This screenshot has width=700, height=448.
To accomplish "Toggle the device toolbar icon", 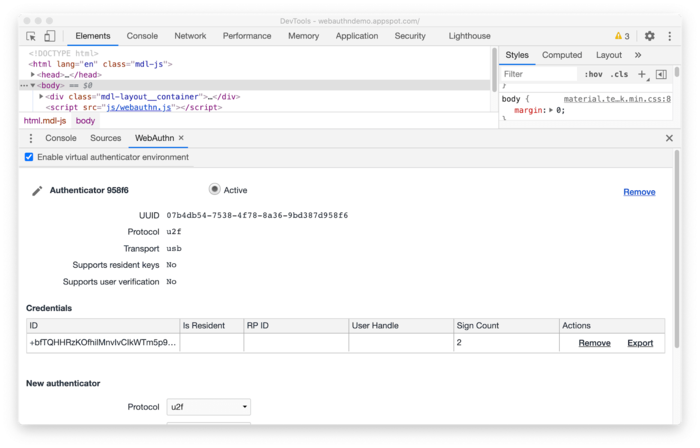I will [49, 36].
